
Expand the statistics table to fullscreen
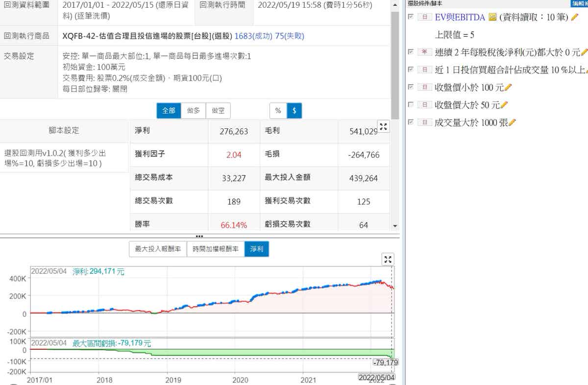(383, 126)
